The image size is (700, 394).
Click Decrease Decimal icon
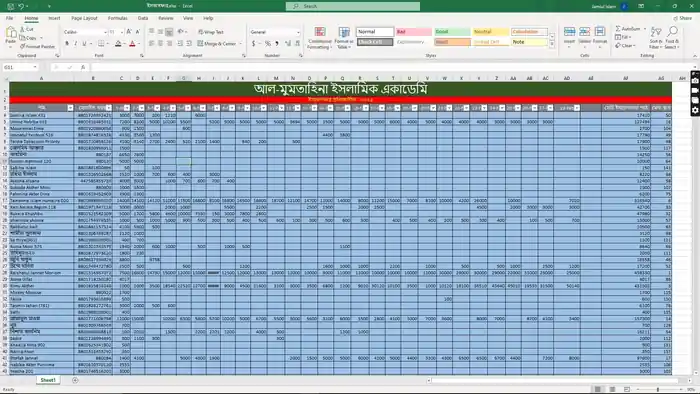pos(297,43)
